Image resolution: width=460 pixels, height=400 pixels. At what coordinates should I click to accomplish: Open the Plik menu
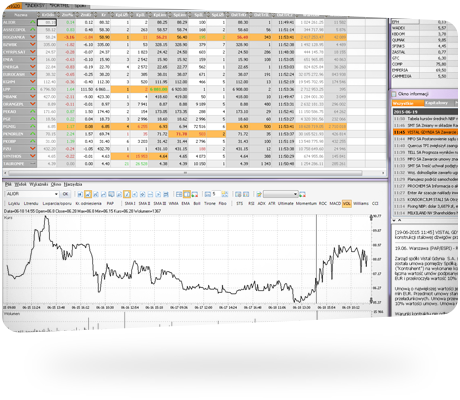[x=8, y=184]
